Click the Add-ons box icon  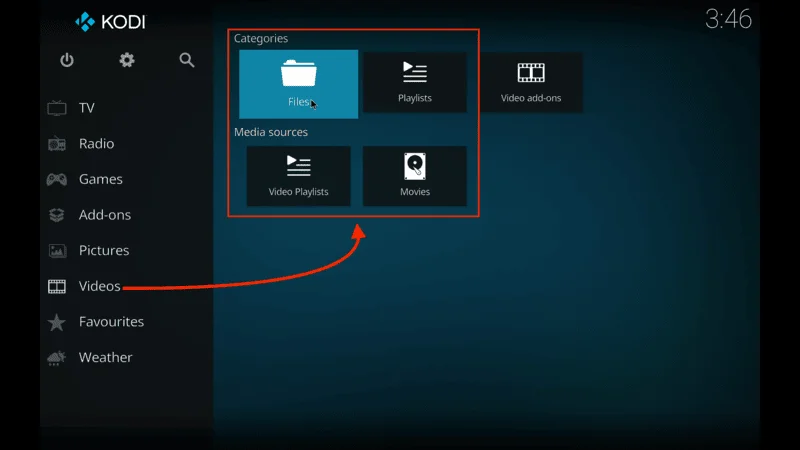[57, 215]
